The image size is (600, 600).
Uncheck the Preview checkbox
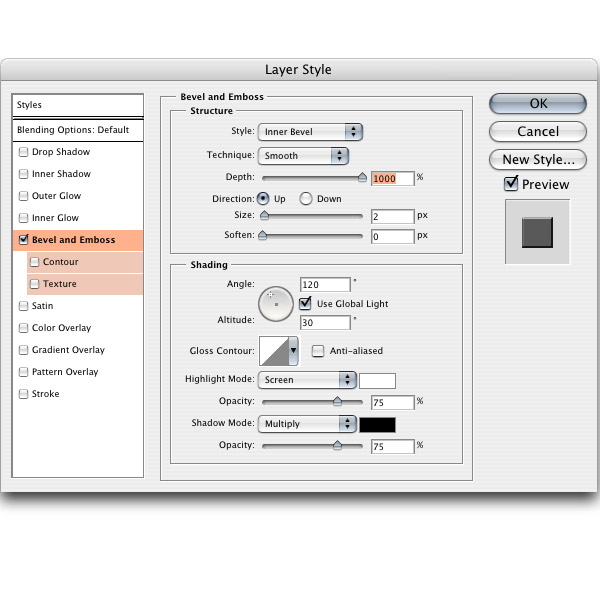tap(511, 184)
